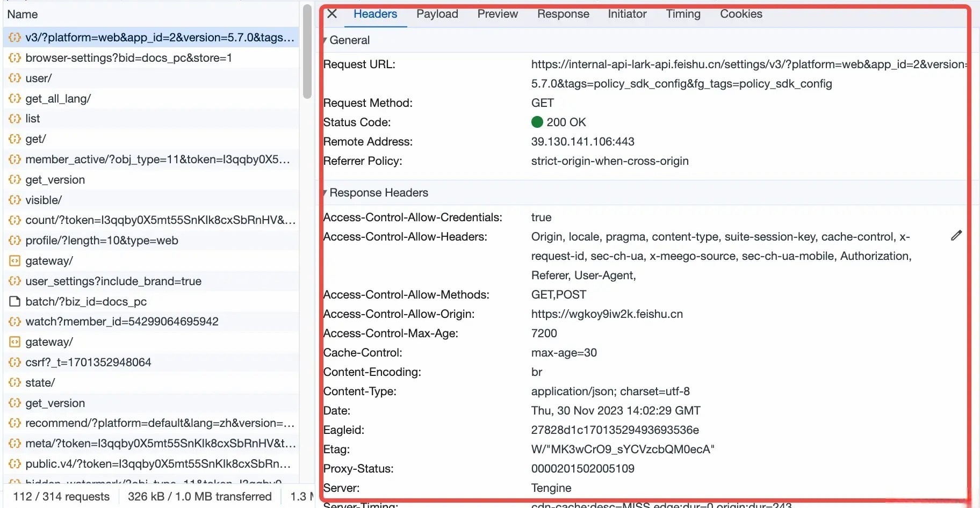The height and width of the screenshot is (508, 980).
Task: Click the request list vertical scrollbar
Action: pyautogui.click(x=307, y=52)
